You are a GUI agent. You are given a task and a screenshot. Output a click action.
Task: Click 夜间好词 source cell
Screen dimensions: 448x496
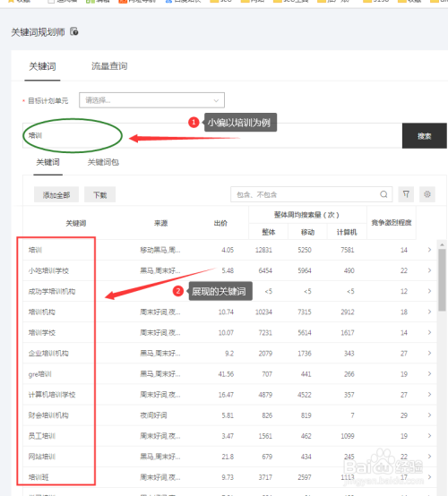tap(153, 415)
